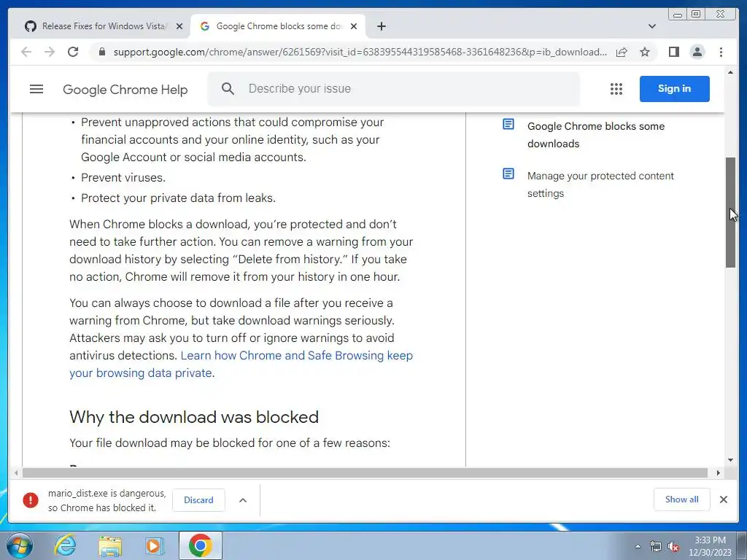Image resolution: width=747 pixels, height=560 pixels.
Task: Open the Google apps grid
Action: (x=616, y=88)
